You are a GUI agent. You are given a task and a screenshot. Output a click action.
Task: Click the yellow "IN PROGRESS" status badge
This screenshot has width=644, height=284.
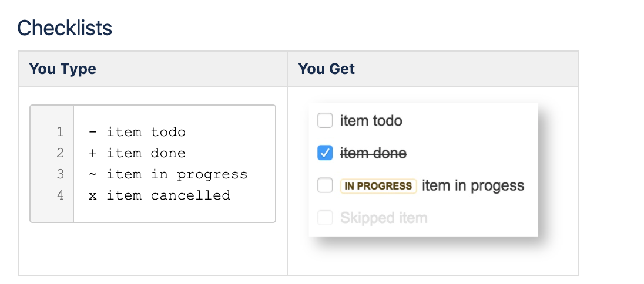click(378, 186)
